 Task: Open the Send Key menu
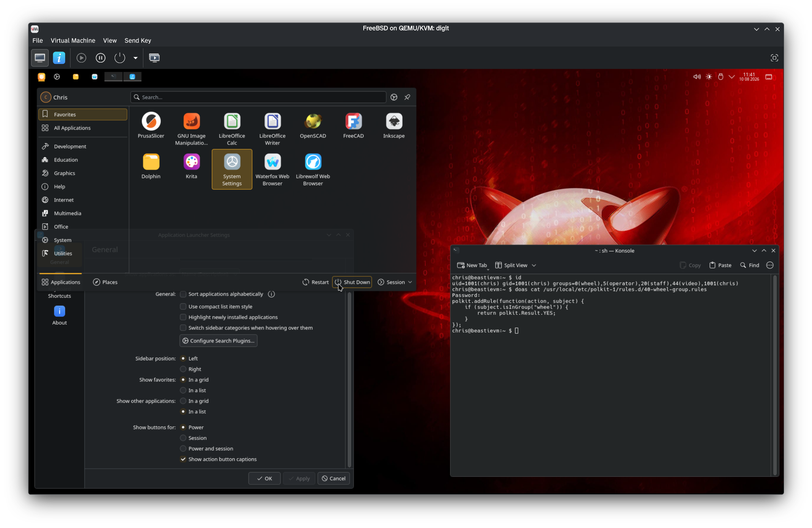(137, 41)
